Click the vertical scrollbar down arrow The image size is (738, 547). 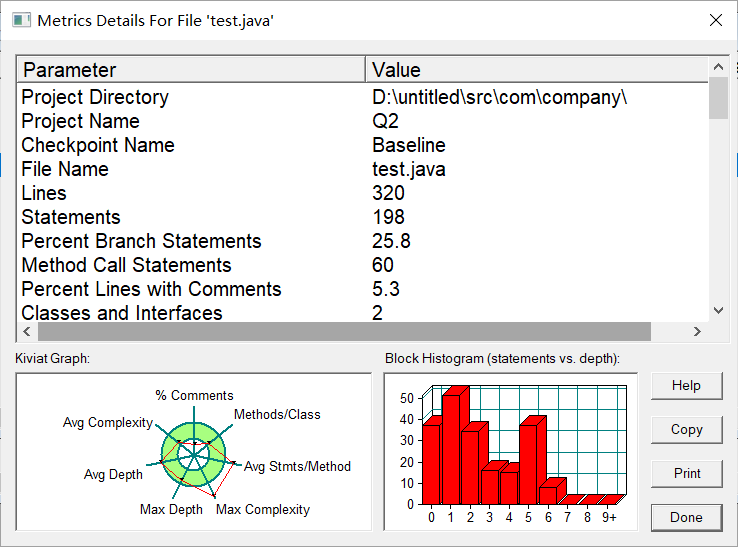(718, 310)
